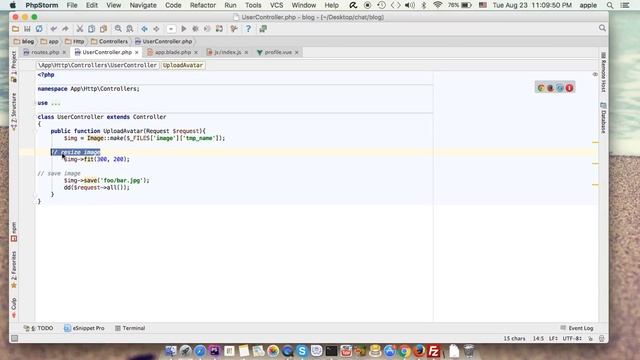Open help with the question mark icon
This screenshot has height=360, width=640.
(x=248, y=29)
